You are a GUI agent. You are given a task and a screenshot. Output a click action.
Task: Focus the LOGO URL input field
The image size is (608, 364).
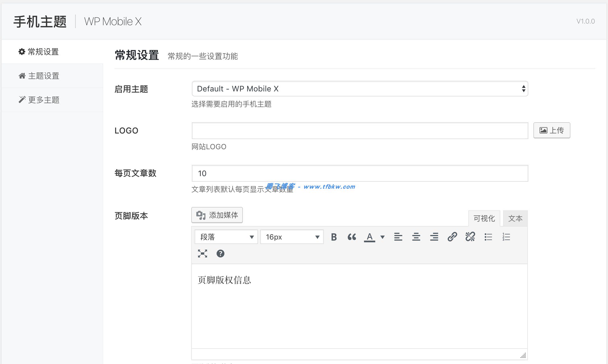click(360, 131)
